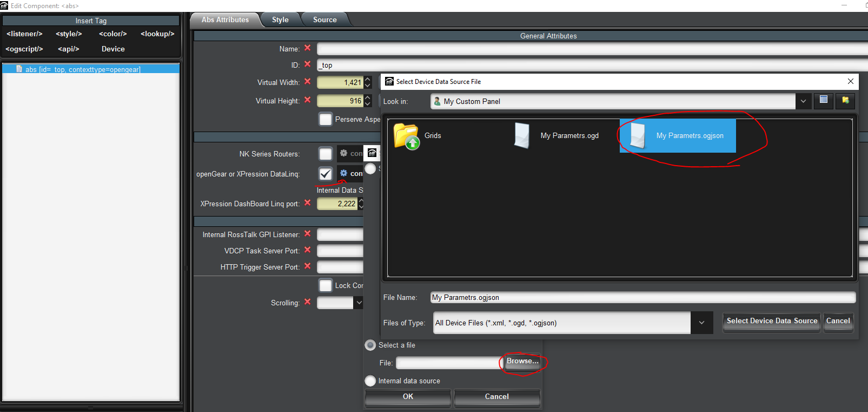This screenshot has width=868, height=412.
Task: Click the Virtual Height value field
Action: (x=340, y=101)
